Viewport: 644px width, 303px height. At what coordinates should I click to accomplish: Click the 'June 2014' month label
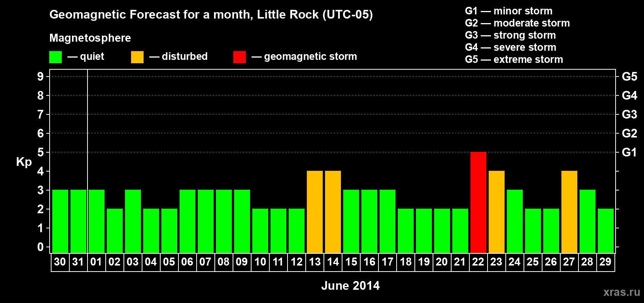point(350,286)
